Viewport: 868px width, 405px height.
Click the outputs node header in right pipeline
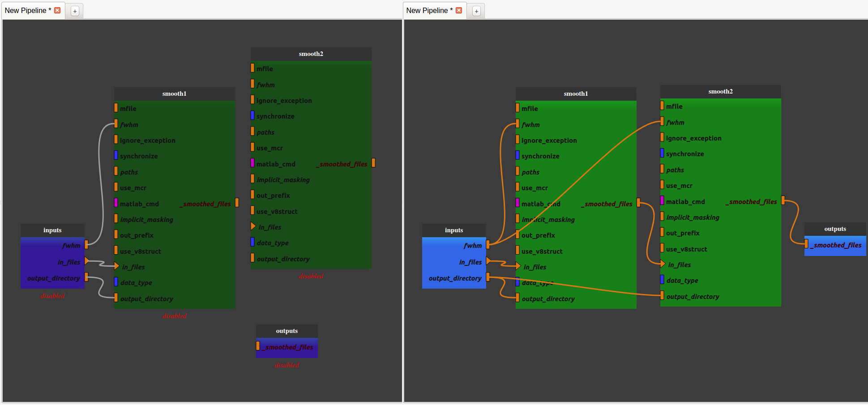[x=835, y=229]
